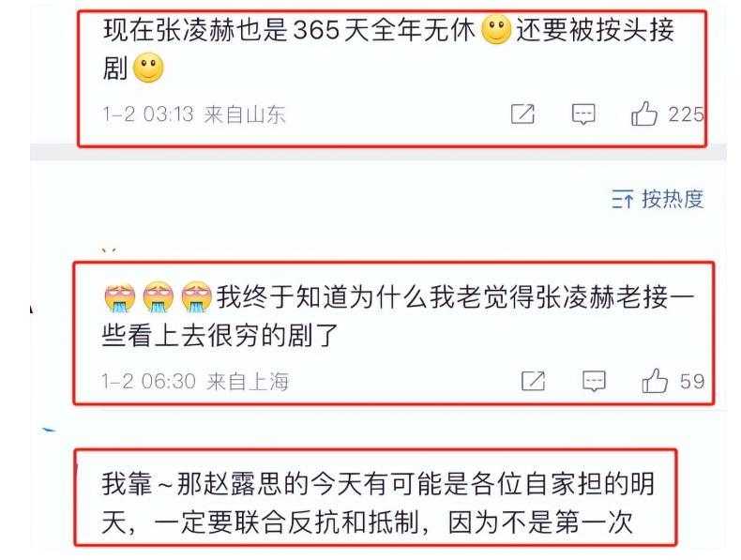Click the 225 like count
Image resolution: width=741 pixels, height=560 pixels.
687,114
